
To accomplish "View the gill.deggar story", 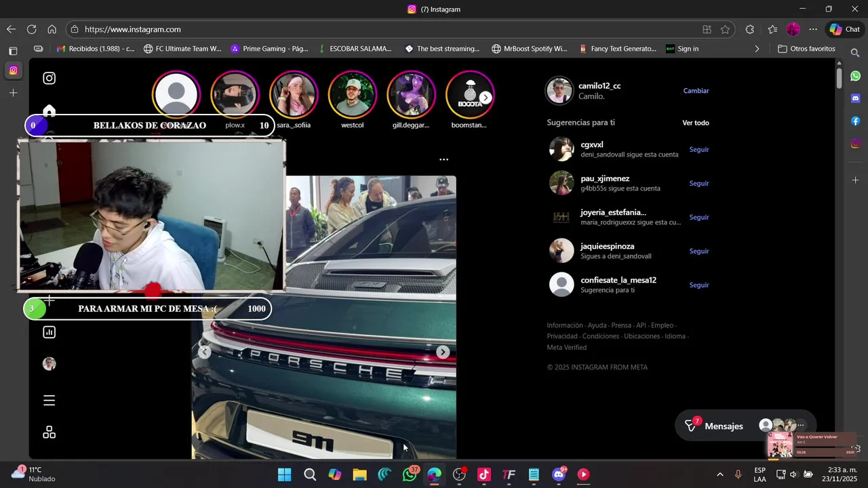I will coord(411,94).
